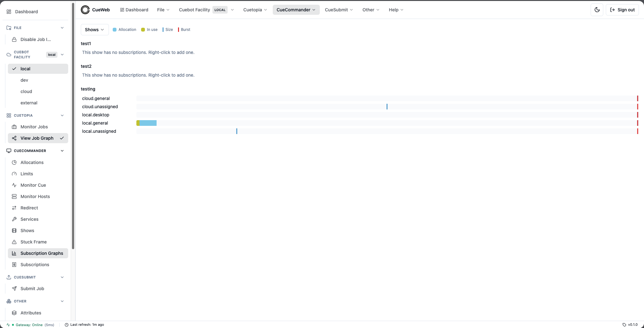Click the Sign out button
The width and height of the screenshot is (644, 328).
tap(622, 10)
